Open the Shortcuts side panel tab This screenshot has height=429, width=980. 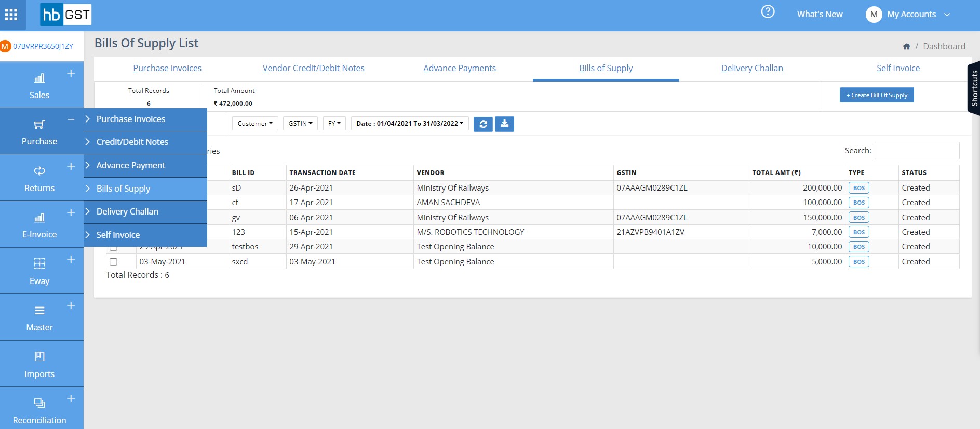coord(974,88)
